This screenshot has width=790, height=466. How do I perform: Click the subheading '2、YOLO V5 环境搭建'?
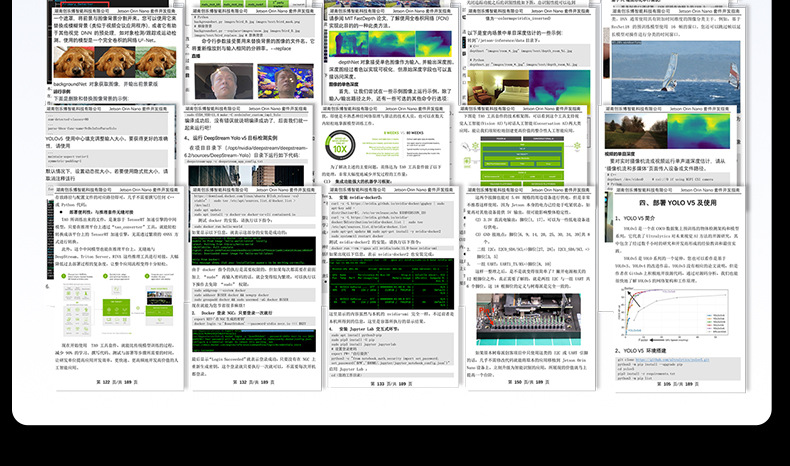pos(640,350)
